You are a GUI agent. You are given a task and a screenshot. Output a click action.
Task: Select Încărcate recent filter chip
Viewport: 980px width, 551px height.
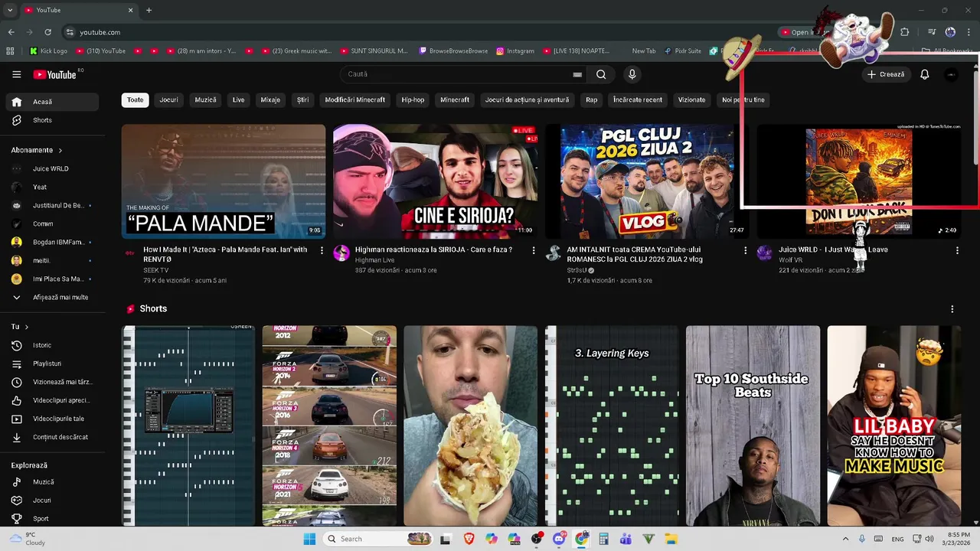pyautogui.click(x=638, y=99)
